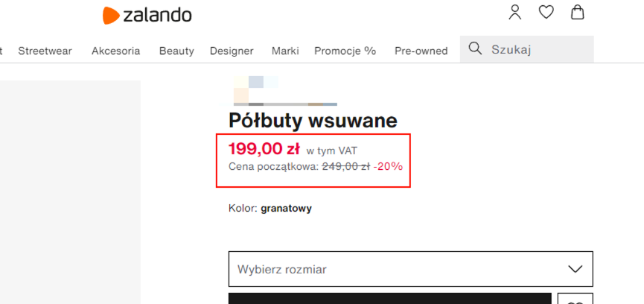Open the Wybierz rozmiar dropdown

pyautogui.click(x=395, y=269)
